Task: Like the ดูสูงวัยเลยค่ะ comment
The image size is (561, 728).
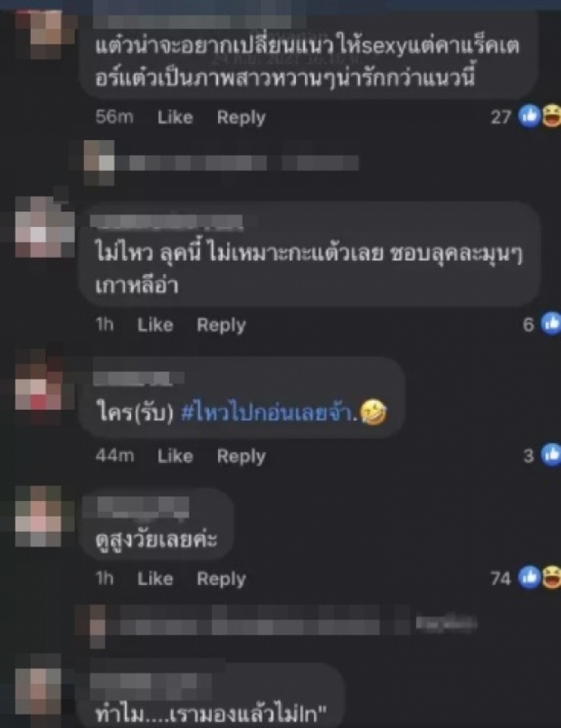Action: tap(155, 579)
